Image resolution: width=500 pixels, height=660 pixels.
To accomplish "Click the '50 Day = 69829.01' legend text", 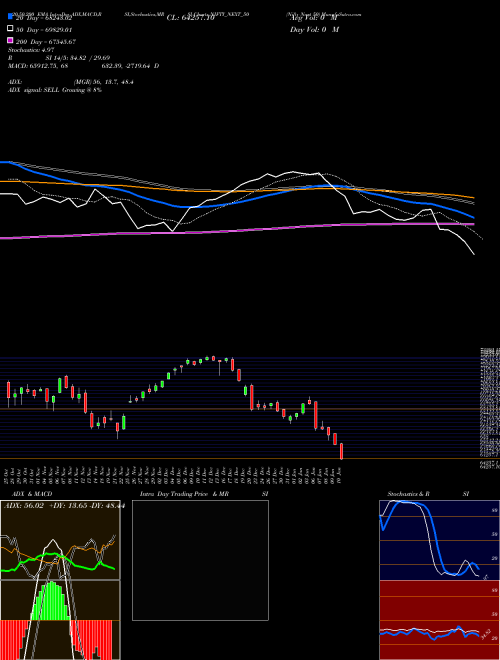I will [44, 30].
